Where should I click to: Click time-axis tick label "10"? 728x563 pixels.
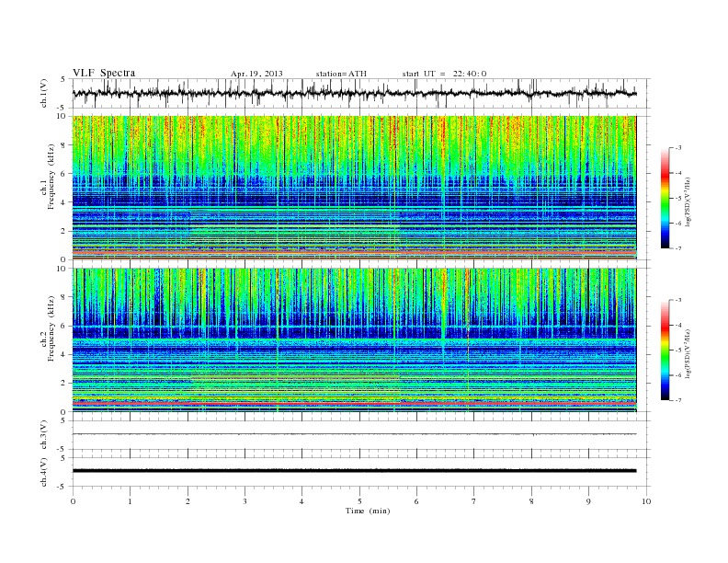pos(646,501)
